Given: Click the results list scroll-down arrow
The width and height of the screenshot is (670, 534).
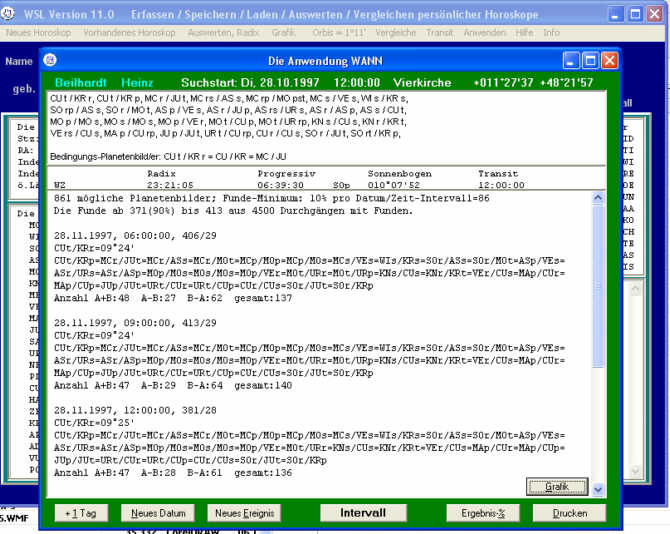Looking at the screenshot, I should (x=598, y=490).
